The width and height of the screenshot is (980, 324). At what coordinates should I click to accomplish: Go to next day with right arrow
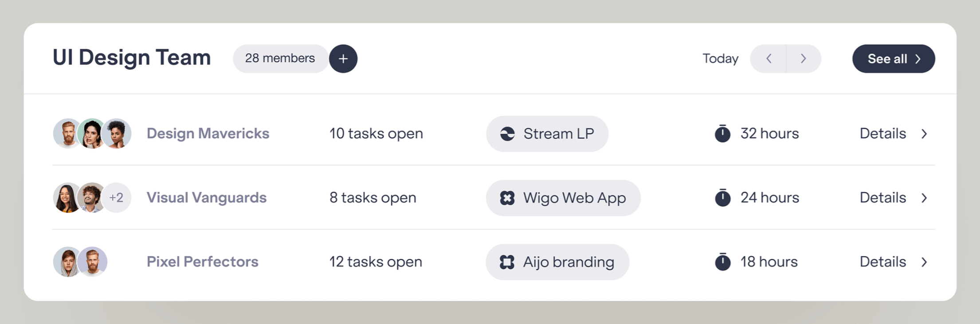(803, 59)
